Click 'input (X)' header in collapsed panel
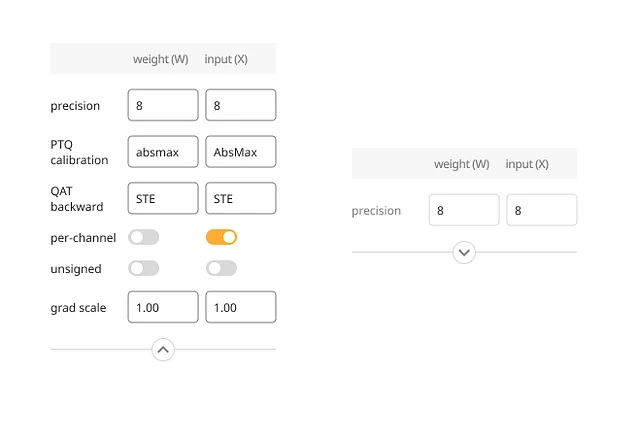The image size is (640, 443). (x=527, y=164)
